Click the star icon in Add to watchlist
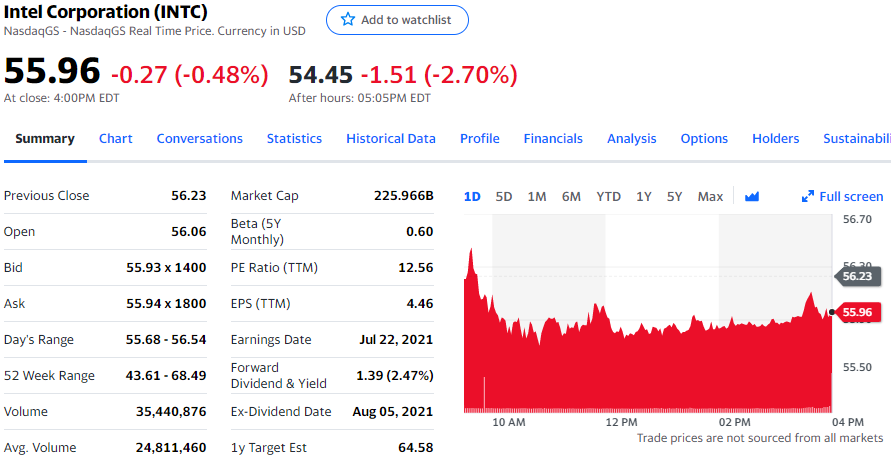 (x=348, y=20)
